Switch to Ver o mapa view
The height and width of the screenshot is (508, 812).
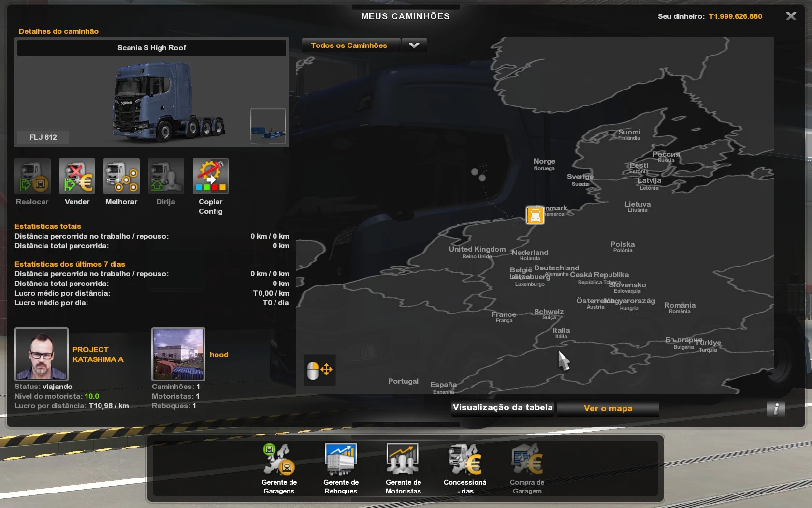(x=608, y=408)
